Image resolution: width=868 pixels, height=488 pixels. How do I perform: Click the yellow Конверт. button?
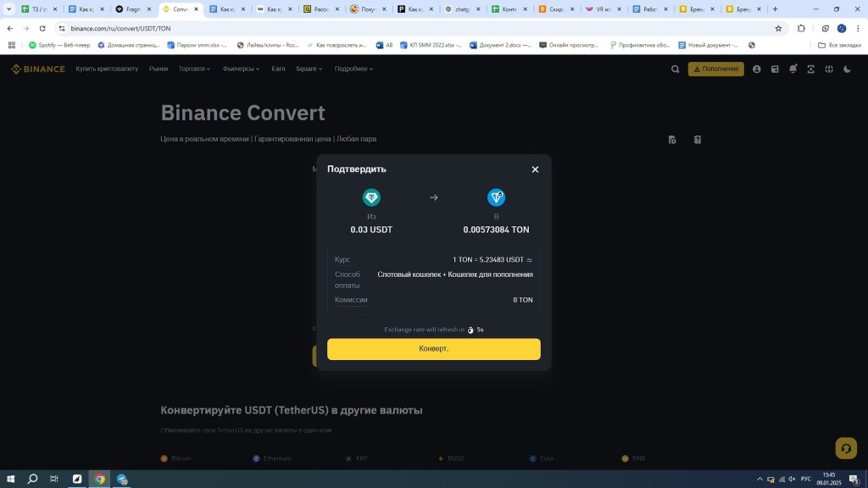433,349
